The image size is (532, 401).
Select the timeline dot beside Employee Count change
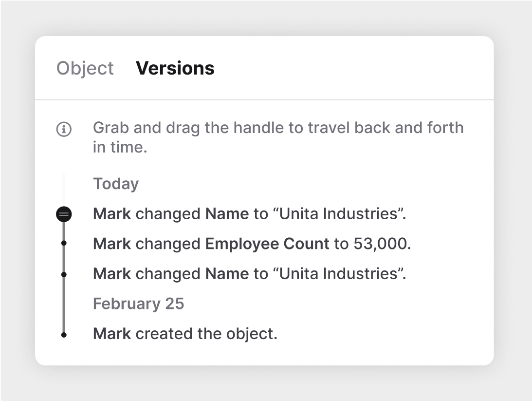tap(64, 243)
